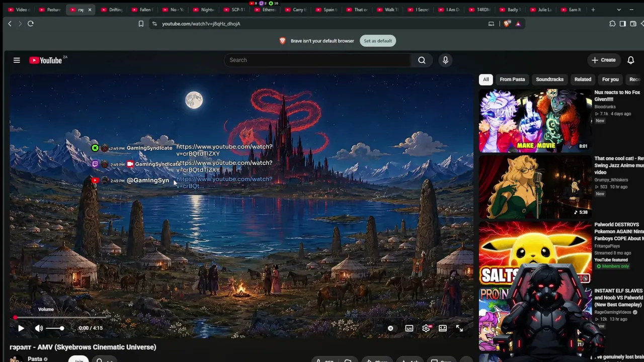Open the Brave Rewards triangle icon
Screen dimensions: 644x362
(518, 24)
